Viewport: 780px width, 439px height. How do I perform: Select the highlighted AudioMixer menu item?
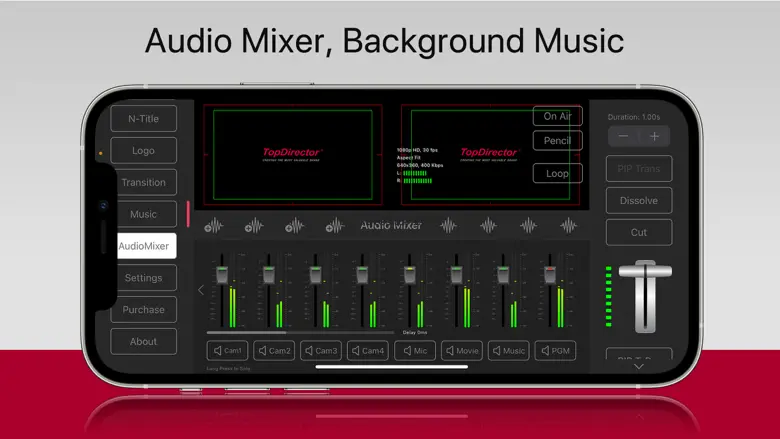click(x=146, y=246)
